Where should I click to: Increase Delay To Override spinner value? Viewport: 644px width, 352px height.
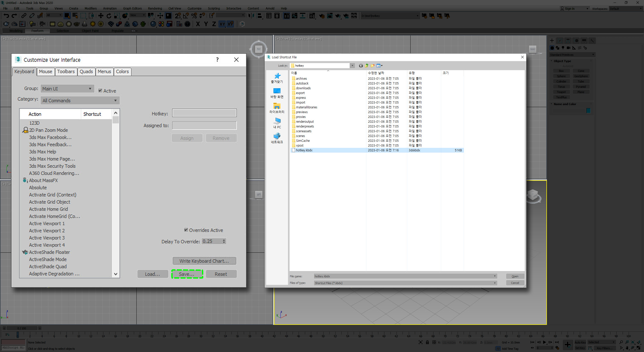click(x=224, y=240)
